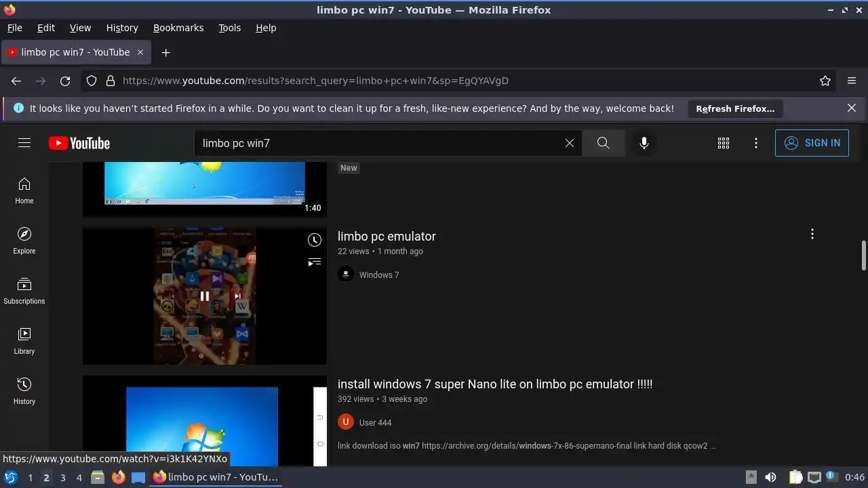Add limbo pc emulator video to queue

(x=314, y=262)
